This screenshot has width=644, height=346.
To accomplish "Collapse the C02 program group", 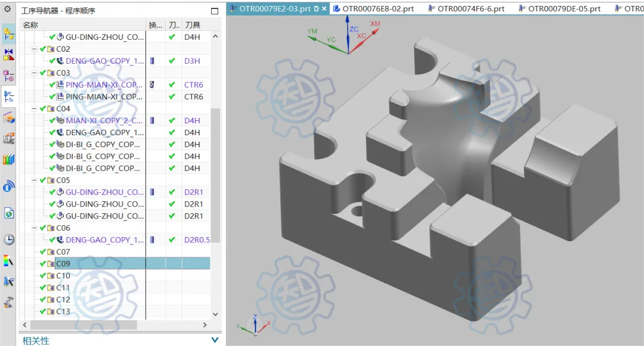I will (35, 49).
